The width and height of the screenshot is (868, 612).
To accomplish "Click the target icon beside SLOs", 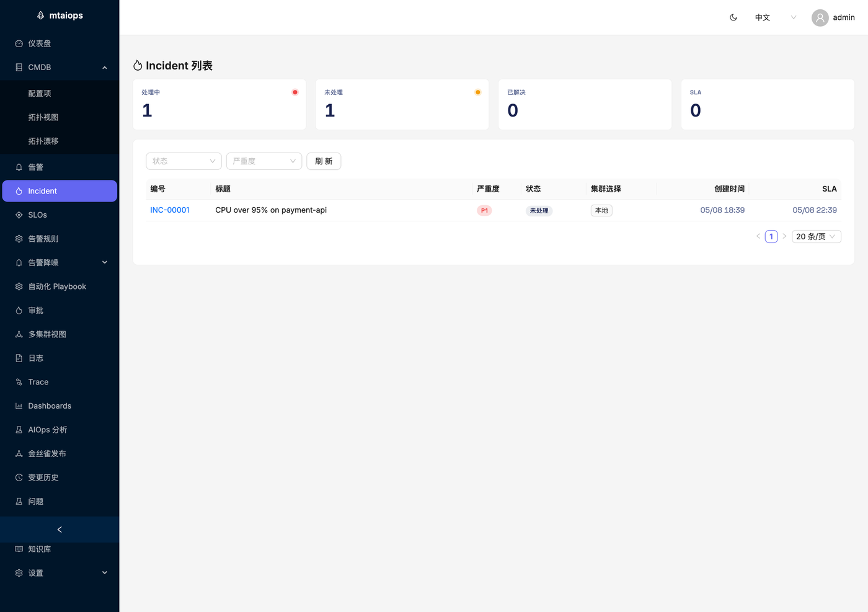I will click(19, 215).
